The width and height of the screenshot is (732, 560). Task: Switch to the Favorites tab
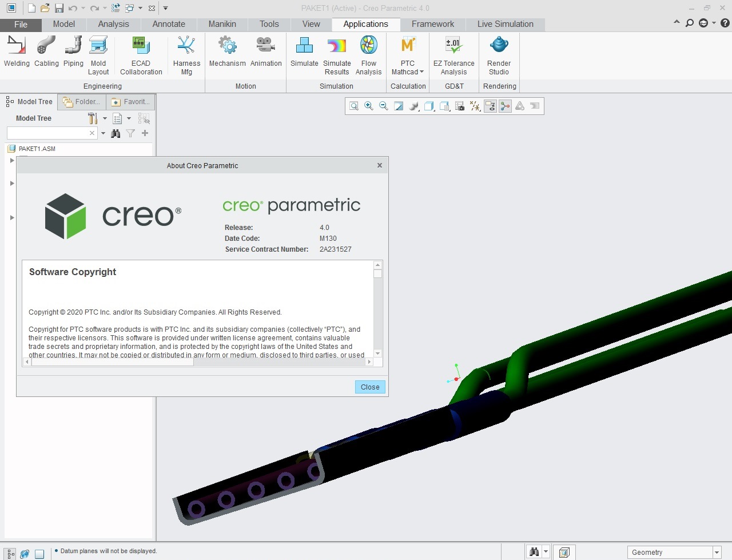point(130,102)
